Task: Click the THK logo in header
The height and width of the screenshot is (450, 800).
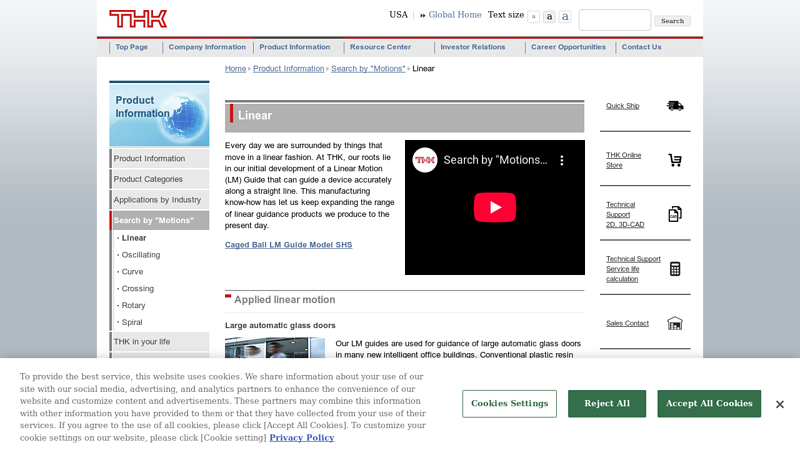Action: click(x=138, y=18)
